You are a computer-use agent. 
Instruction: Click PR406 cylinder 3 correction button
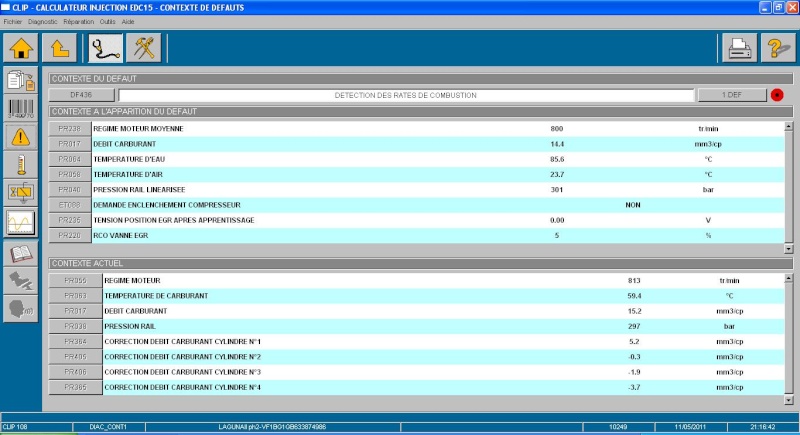(76, 372)
